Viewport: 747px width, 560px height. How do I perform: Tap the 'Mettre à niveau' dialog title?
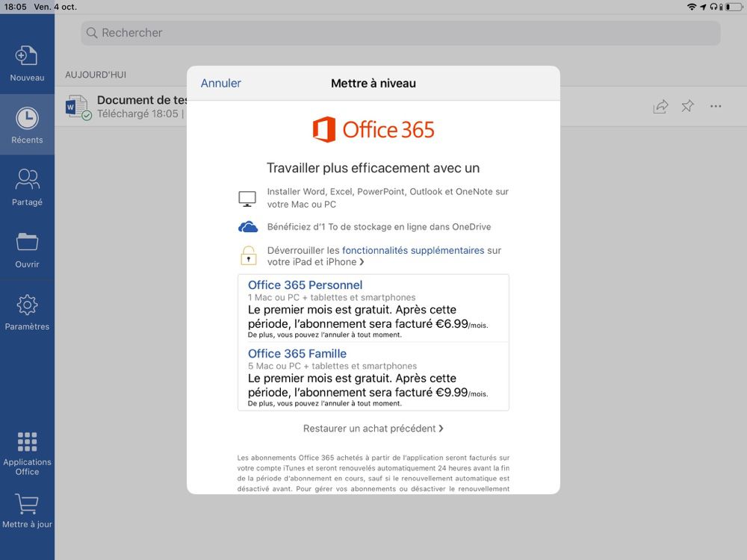tap(373, 84)
